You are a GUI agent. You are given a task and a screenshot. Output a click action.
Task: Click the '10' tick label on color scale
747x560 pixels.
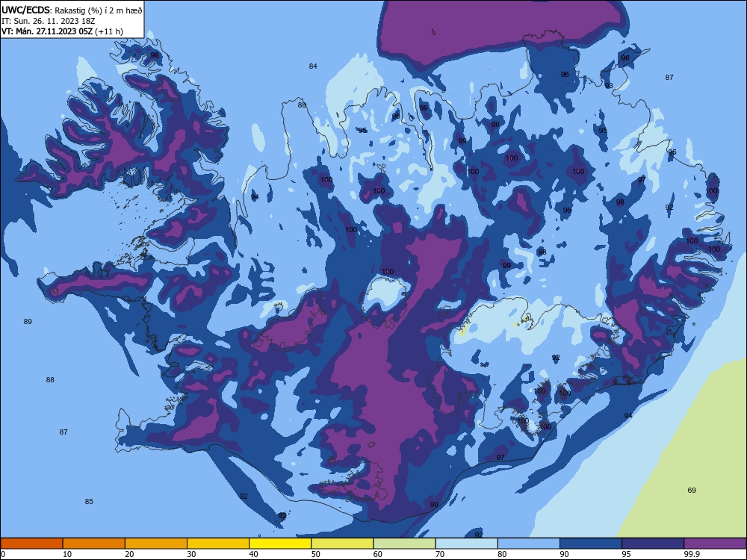[67, 554]
